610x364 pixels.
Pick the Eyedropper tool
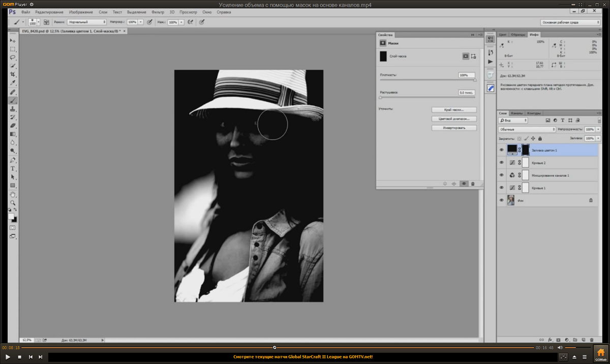point(13,83)
